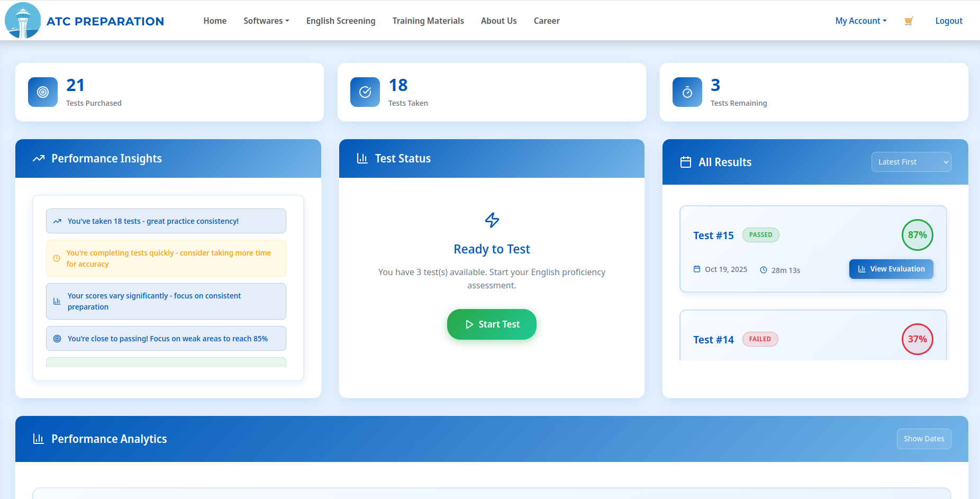
Task: Click the Test Status chart icon
Action: [362, 158]
